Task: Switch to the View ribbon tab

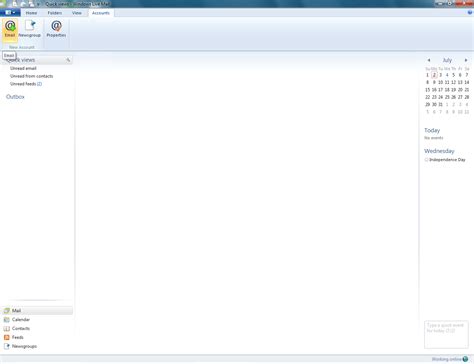Action: pos(77,13)
